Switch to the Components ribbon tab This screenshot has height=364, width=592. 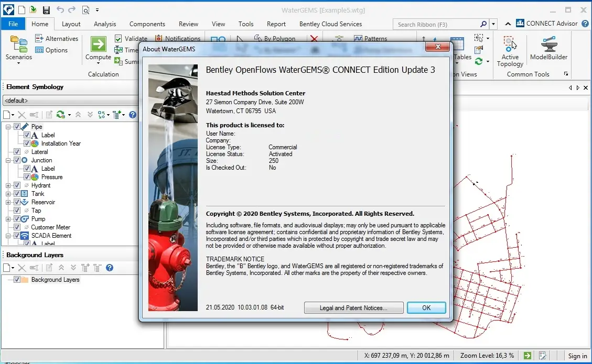pos(147,24)
